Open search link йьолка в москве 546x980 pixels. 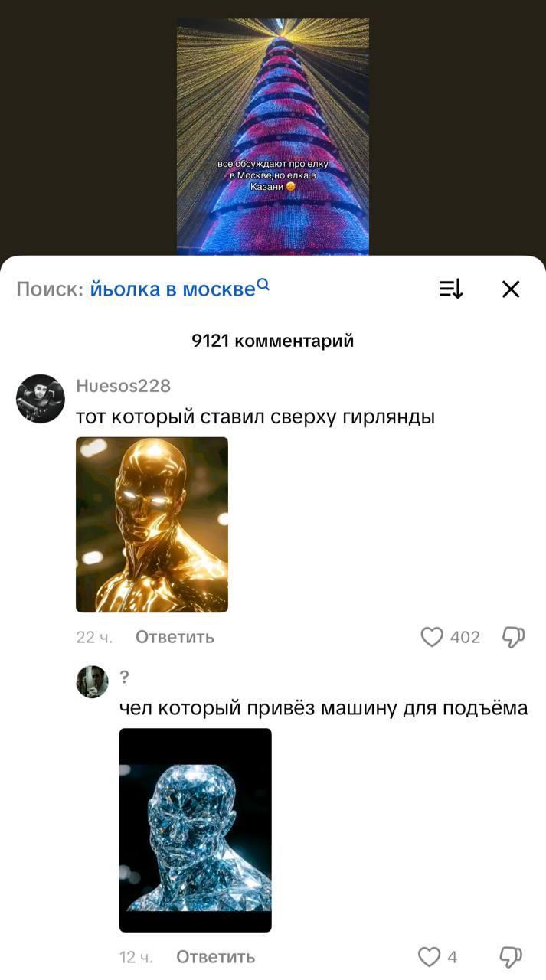coord(172,289)
